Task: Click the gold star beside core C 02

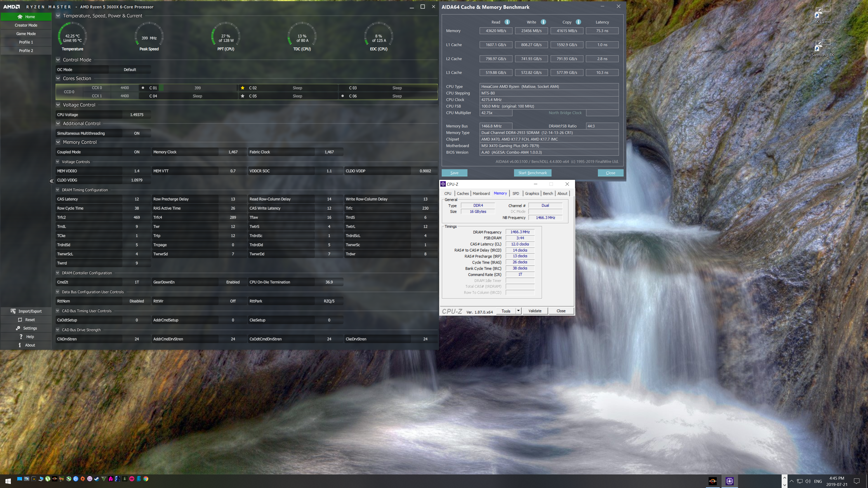Action: [x=243, y=88]
